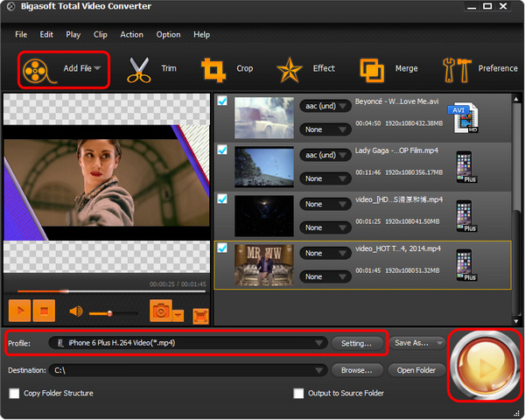The height and width of the screenshot is (420, 525).
Task: Select the Beyoncé - W...Love Me.avi filename
Action: click(396, 101)
